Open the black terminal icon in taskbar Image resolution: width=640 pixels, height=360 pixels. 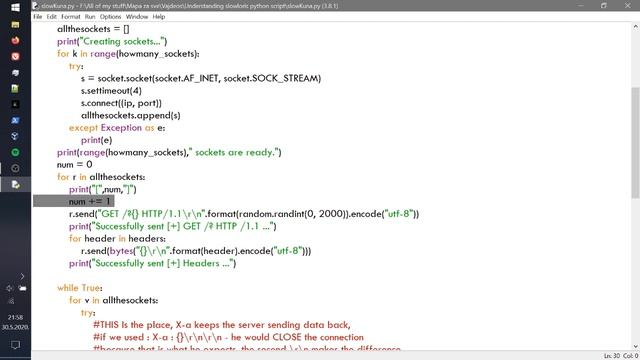(x=15, y=104)
